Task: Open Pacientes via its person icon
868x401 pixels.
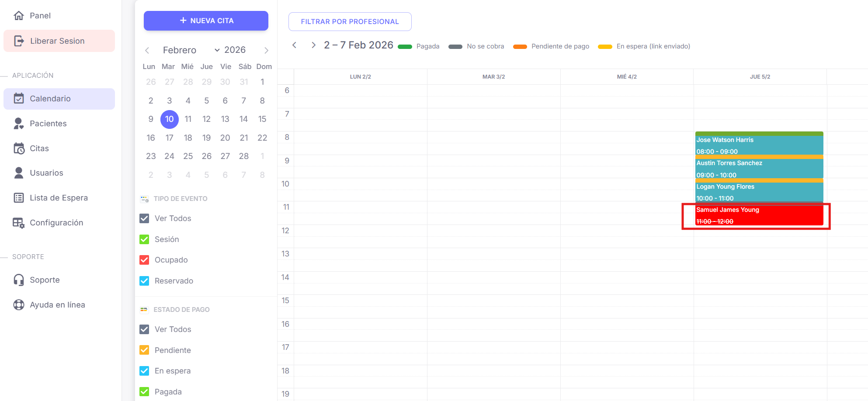Action: (19, 124)
